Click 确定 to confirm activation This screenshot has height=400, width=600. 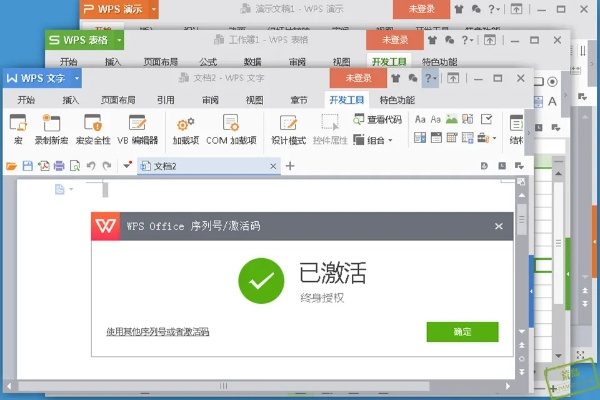(462, 331)
